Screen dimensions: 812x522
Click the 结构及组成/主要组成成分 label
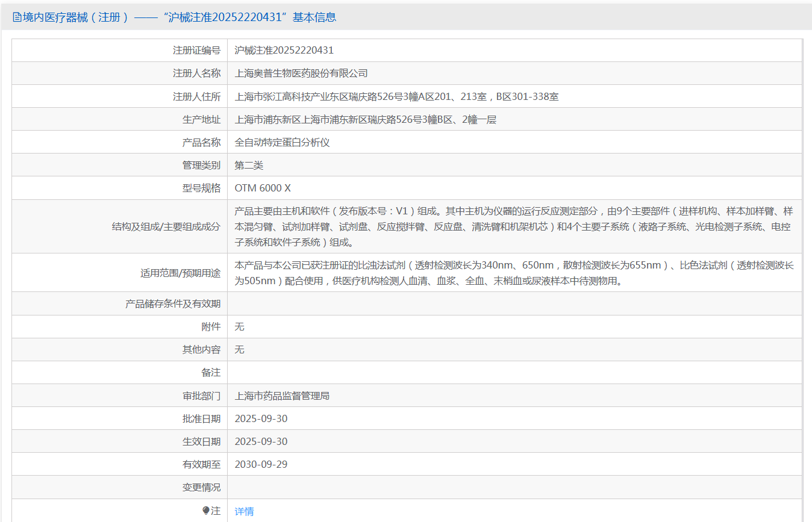[x=166, y=227]
